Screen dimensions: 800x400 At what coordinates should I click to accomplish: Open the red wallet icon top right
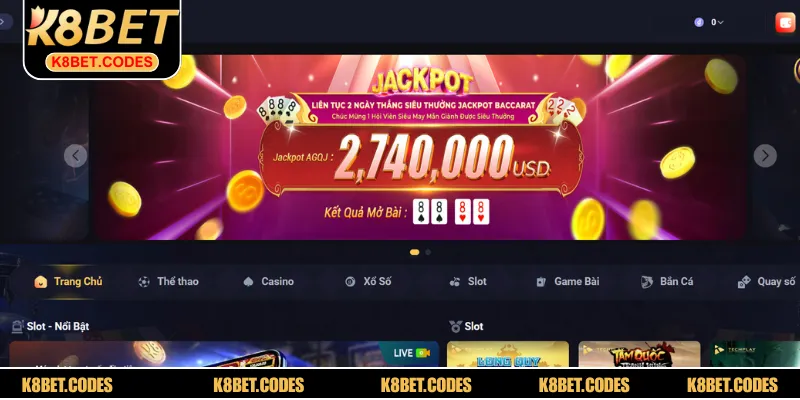coord(785,22)
